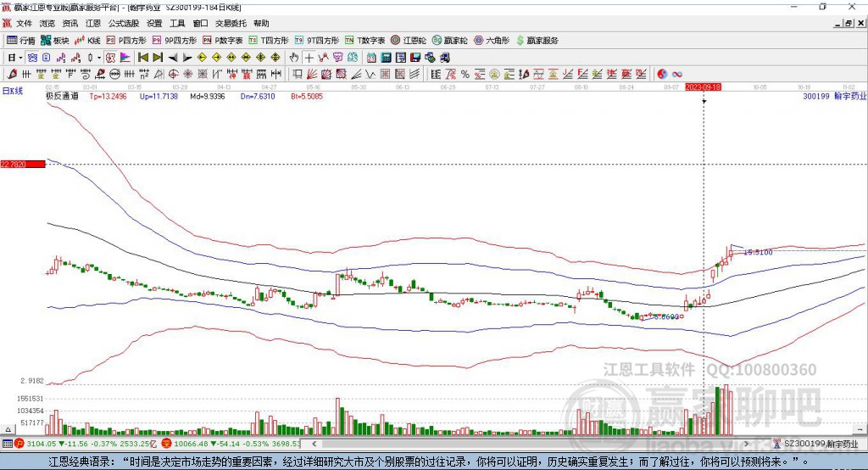Click the chart scrollbar right arrow
Viewport: 868px width, 470px height.
pos(746,444)
